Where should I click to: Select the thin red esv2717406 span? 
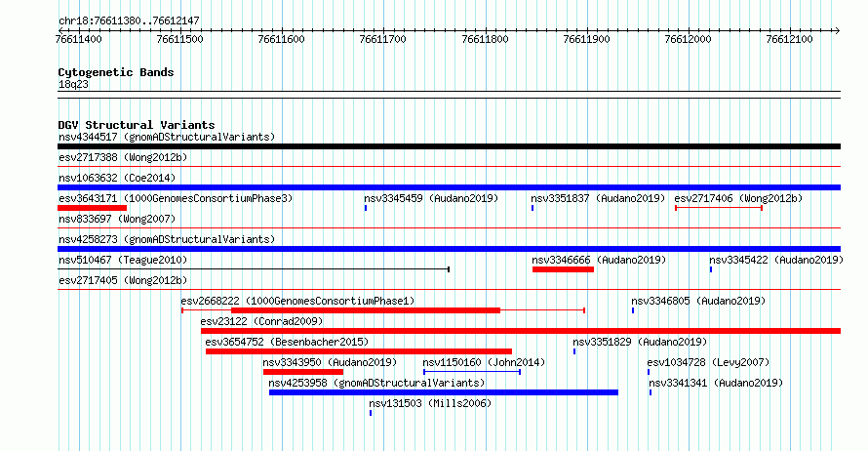coord(719,208)
